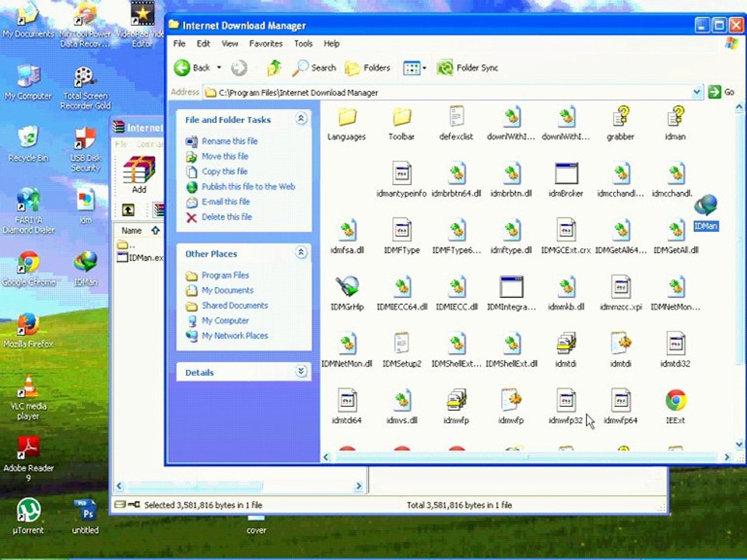Select the grabber help file
Image resolution: width=747 pixels, height=560 pixels.
coord(621,124)
